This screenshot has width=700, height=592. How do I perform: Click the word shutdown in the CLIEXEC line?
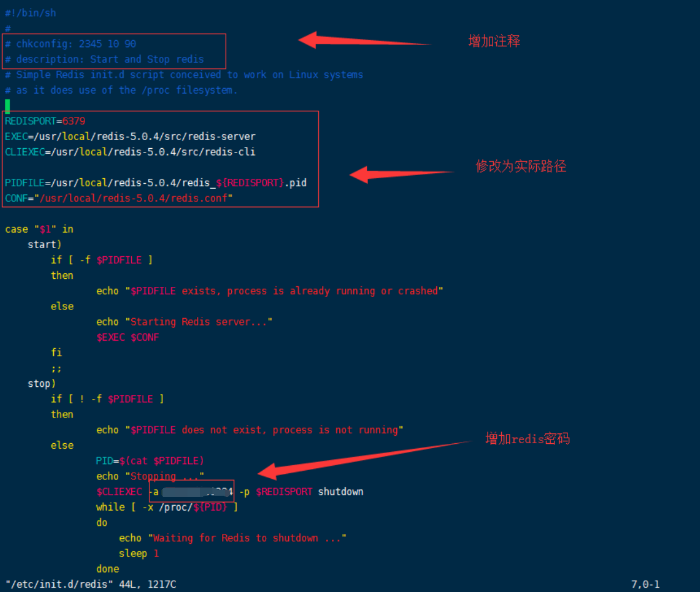coord(341,492)
